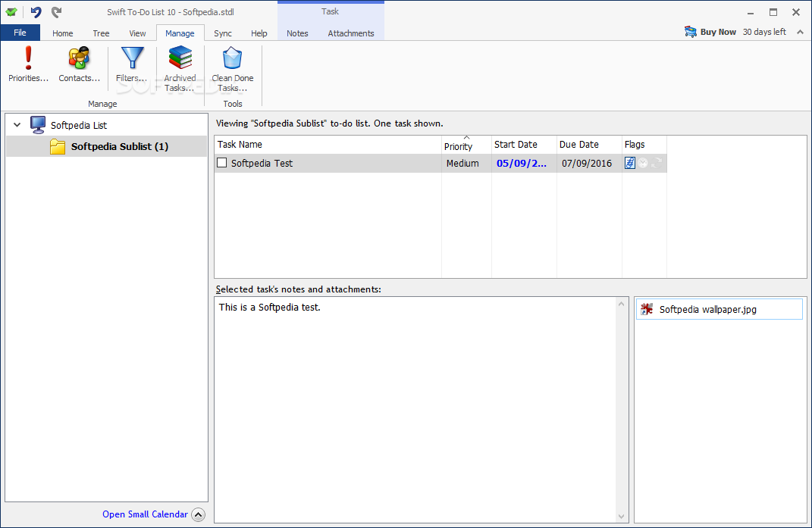Open the Contacts manager
This screenshot has width=812, height=528.
pyautogui.click(x=79, y=64)
